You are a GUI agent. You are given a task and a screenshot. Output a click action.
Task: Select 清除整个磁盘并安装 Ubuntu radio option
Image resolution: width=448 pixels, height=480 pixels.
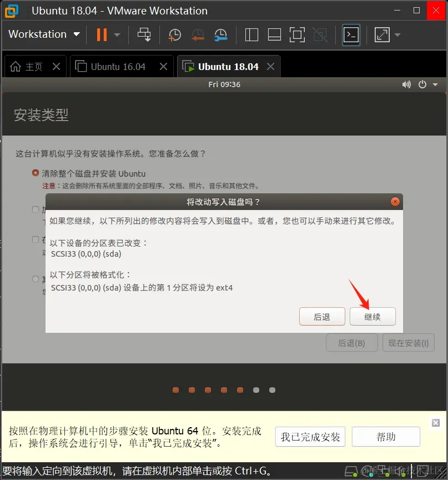[36, 173]
